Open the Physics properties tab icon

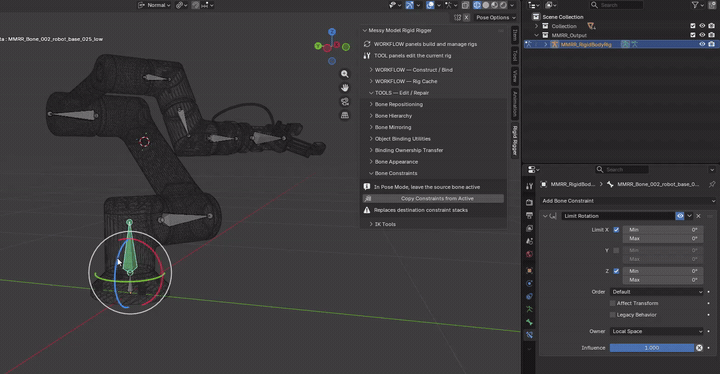pyautogui.click(x=529, y=283)
